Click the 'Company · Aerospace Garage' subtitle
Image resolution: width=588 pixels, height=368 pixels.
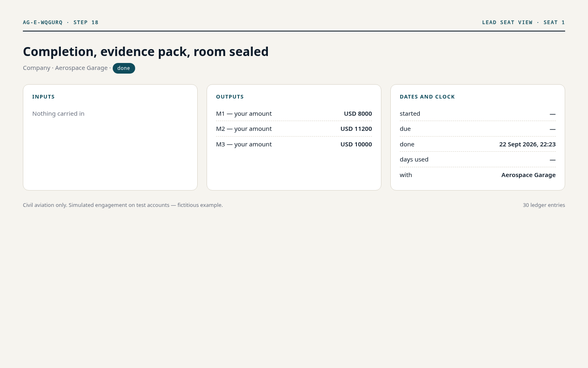pos(65,68)
